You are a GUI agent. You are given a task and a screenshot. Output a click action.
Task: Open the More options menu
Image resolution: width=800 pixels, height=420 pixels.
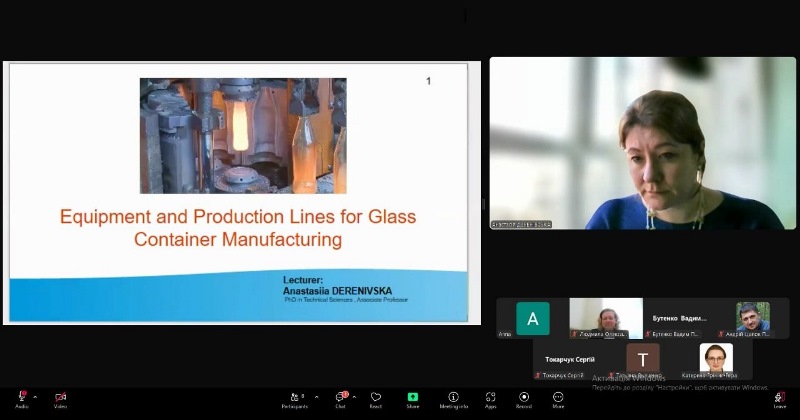(558, 400)
